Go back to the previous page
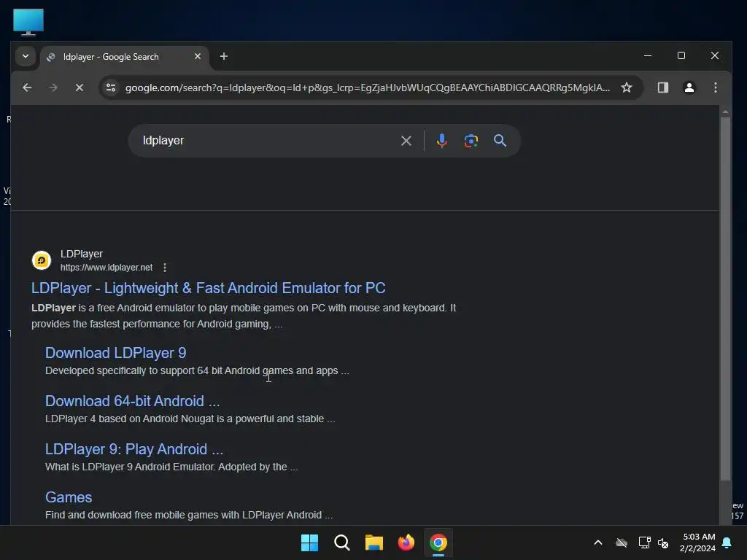 click(27, 87)
